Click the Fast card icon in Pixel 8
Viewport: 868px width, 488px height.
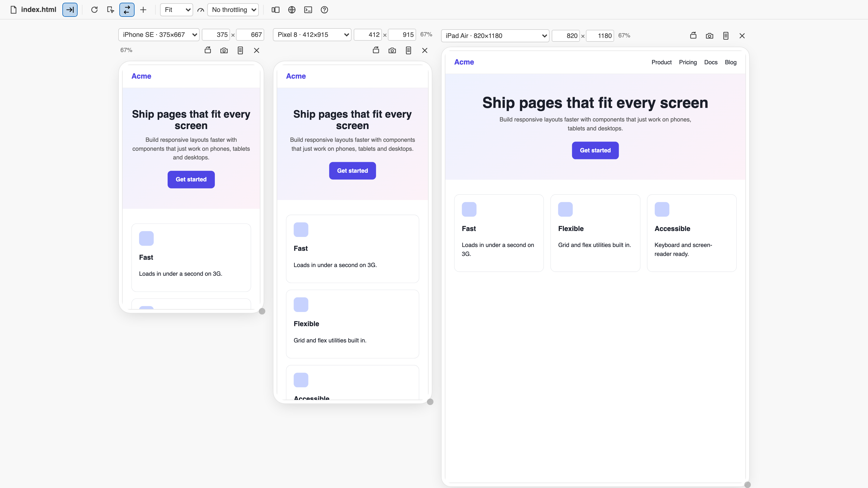tap(301, 230)
